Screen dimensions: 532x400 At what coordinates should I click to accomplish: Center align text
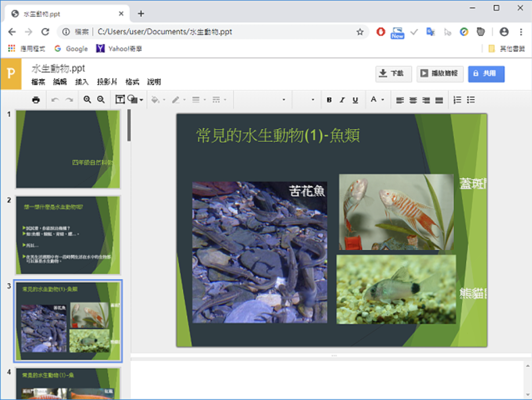pos(413,100)
